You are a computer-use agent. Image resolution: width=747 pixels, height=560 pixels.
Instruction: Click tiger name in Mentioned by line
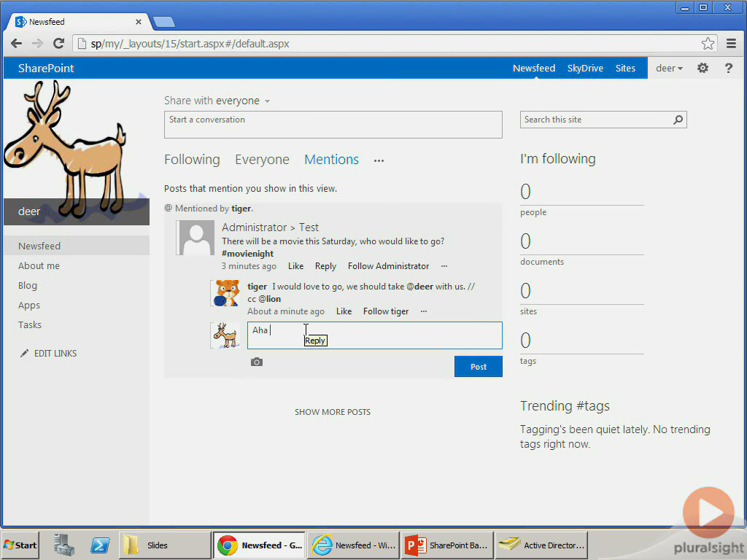(241, 209)
